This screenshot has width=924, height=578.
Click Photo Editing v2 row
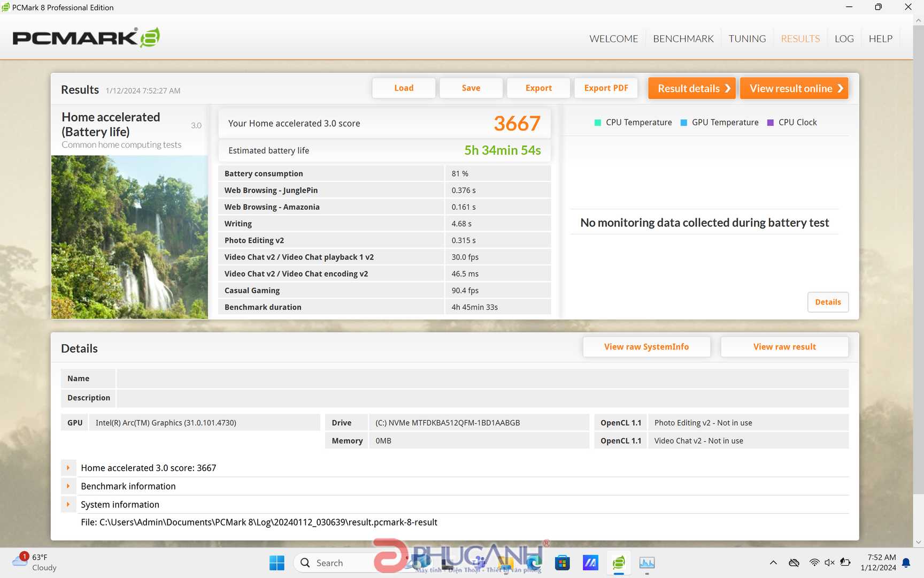384,240
